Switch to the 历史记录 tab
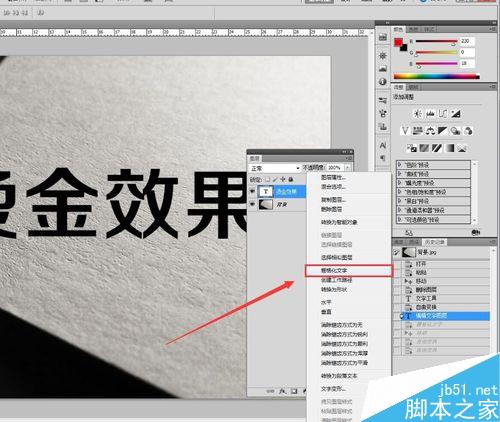 (434, 242)
